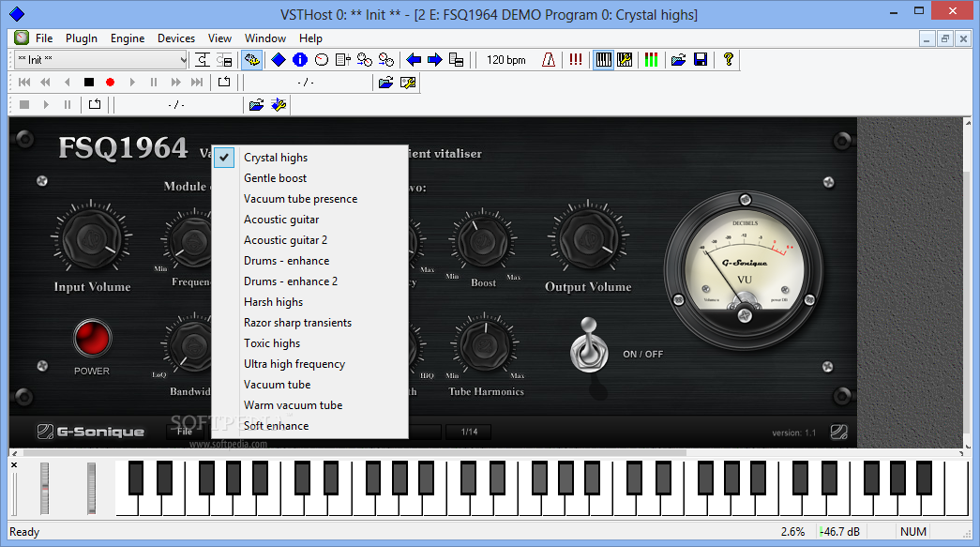Click the keyboard configuration wrench icon

[x=625, y=60]
